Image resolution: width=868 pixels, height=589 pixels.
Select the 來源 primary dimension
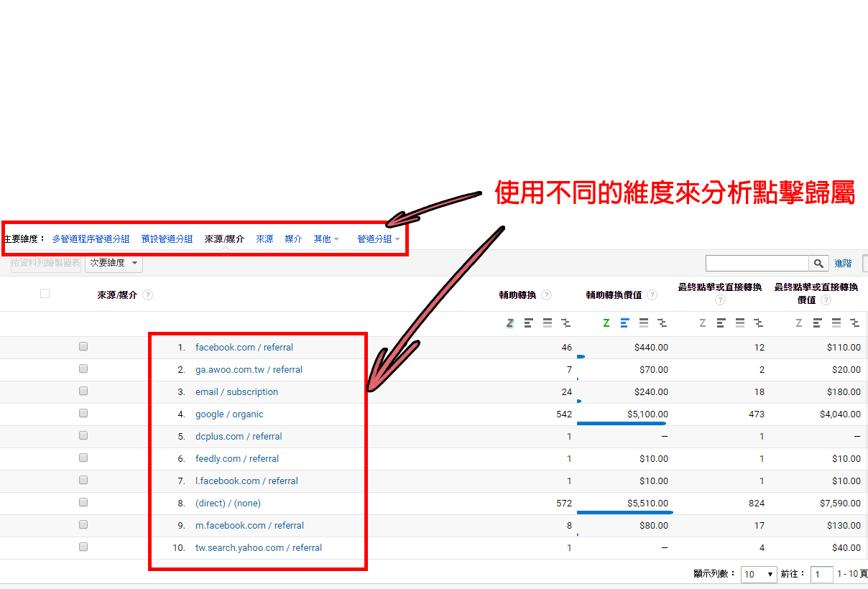(264, 239)
